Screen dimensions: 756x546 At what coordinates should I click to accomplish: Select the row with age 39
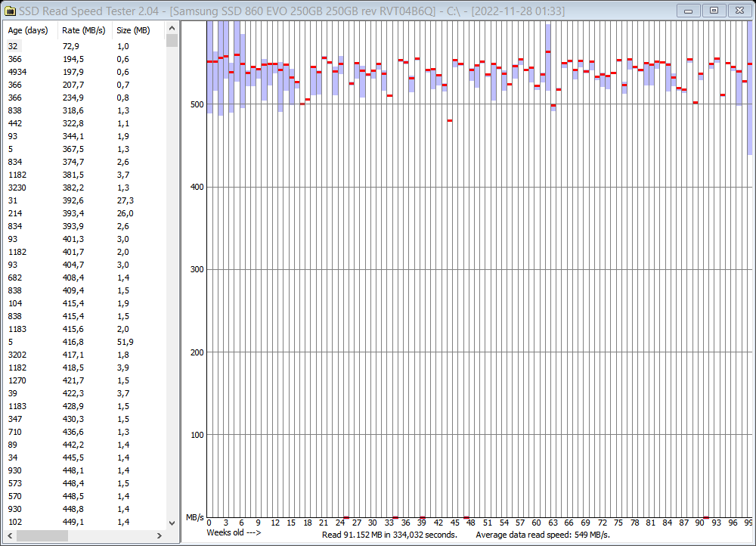85,393
